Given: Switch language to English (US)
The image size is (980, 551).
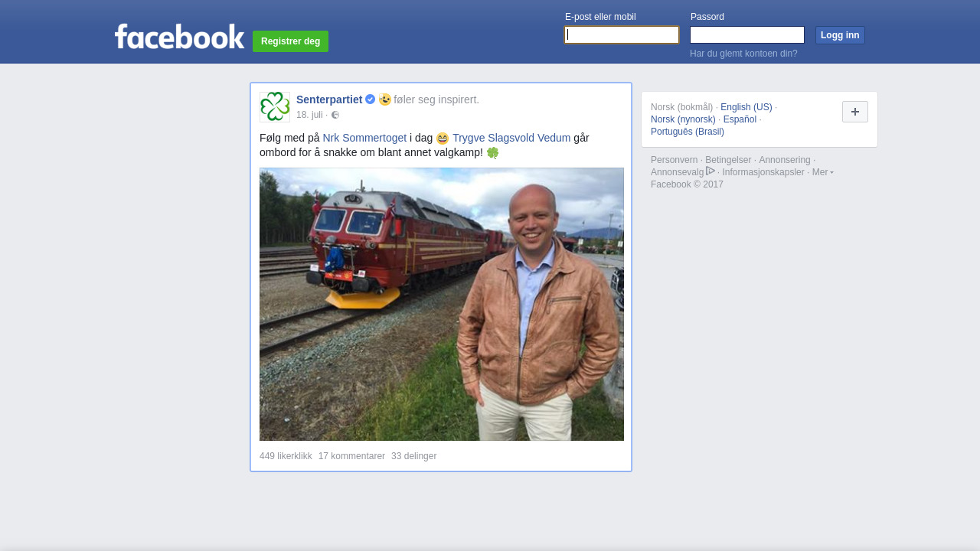Looking at the screenshot, I should click(x=746, y=107).
